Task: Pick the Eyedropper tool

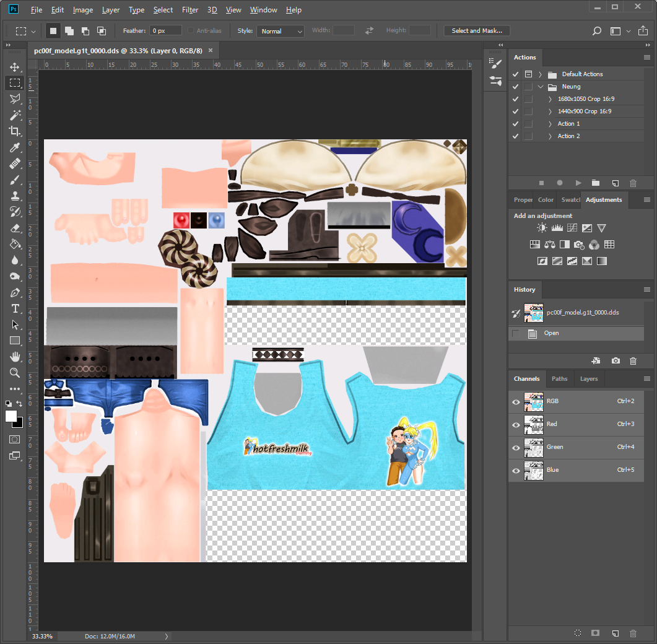Action: tap(15, 147)
